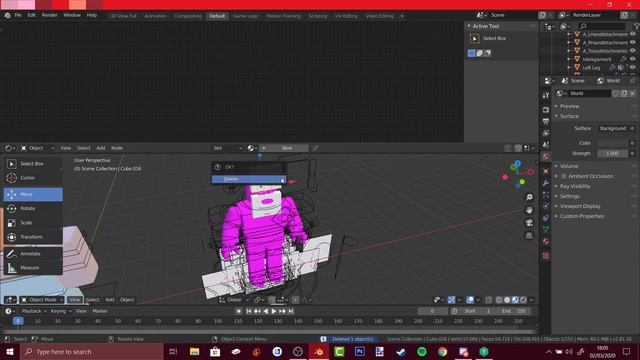
Task: Hide the Left Leg object in the outliner
Action: 633,67
